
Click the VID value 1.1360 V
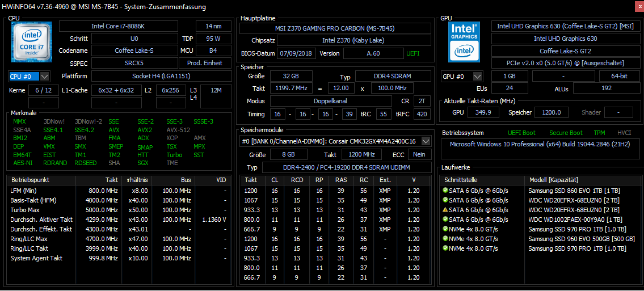click(214, 220)
